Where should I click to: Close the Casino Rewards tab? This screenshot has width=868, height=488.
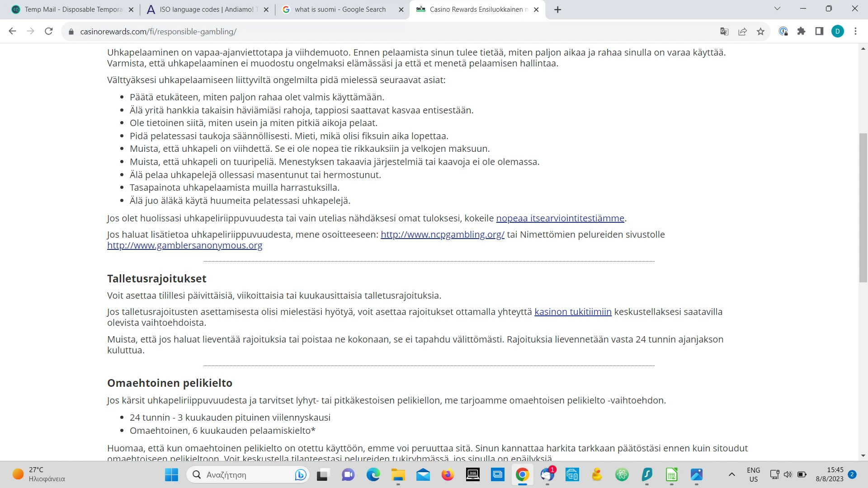(536, 9)
